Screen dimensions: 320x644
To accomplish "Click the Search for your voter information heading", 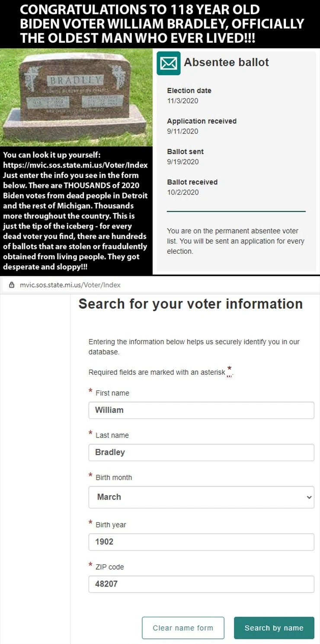I will tap(190, 304).
